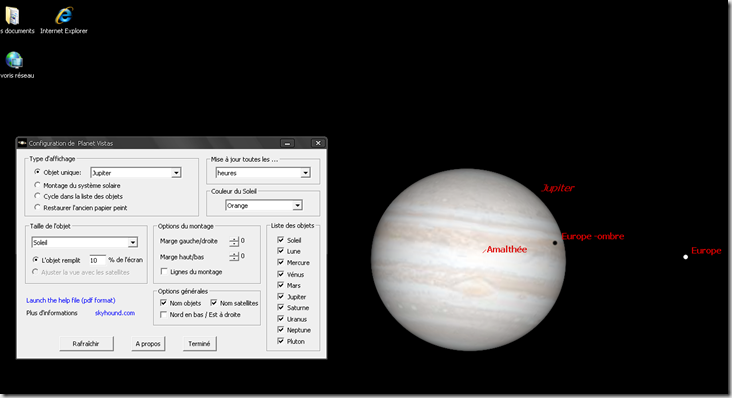The image size is (732, 398).
Task: Click the Planet Vistas title bar icon
Action: click(22, 143)
